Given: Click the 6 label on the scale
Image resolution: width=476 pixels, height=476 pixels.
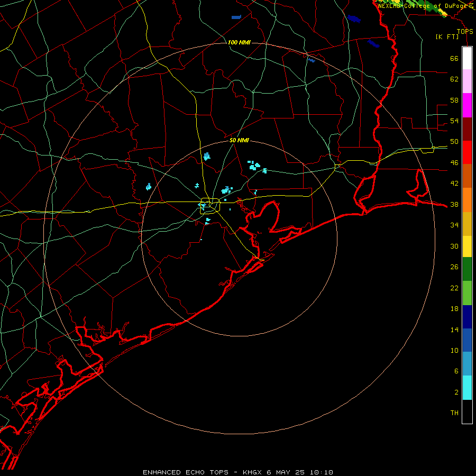Looking at the screenshot, I should coord(456,371).
